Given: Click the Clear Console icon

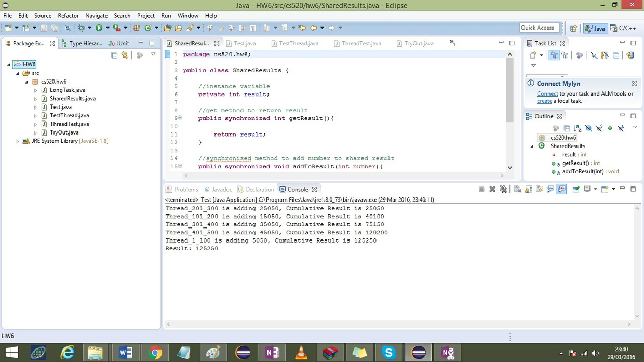Looking at the screenshot, I should coord(517,189).
